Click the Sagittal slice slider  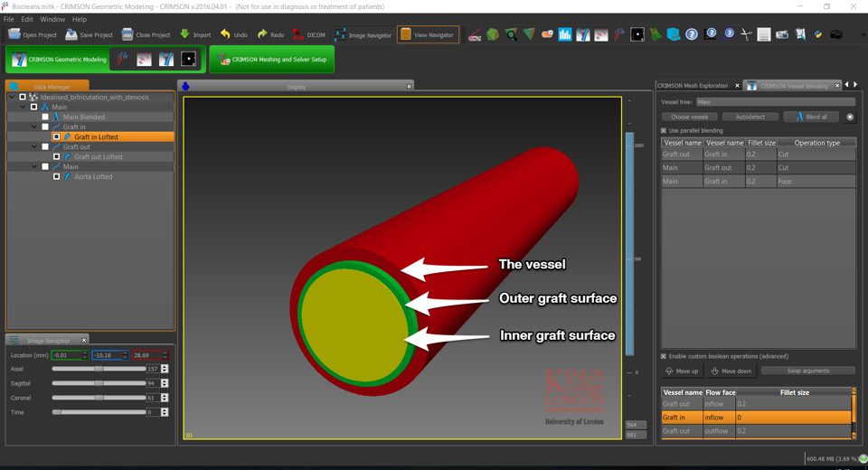[x=99, y=383]
